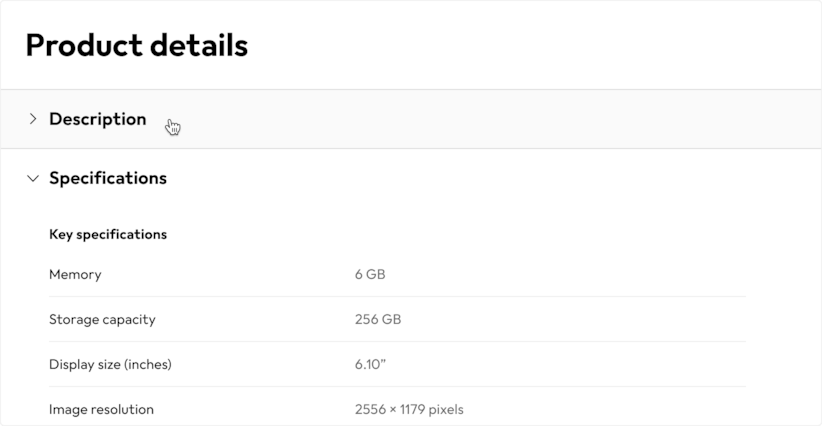Screen dimensions: 822x426
Task: Click the 6 GB memory value
Action: [370, 274]
